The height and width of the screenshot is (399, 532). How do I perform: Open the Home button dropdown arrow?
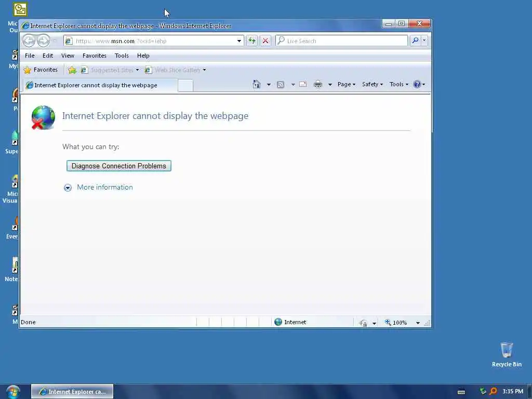point(269,85)
